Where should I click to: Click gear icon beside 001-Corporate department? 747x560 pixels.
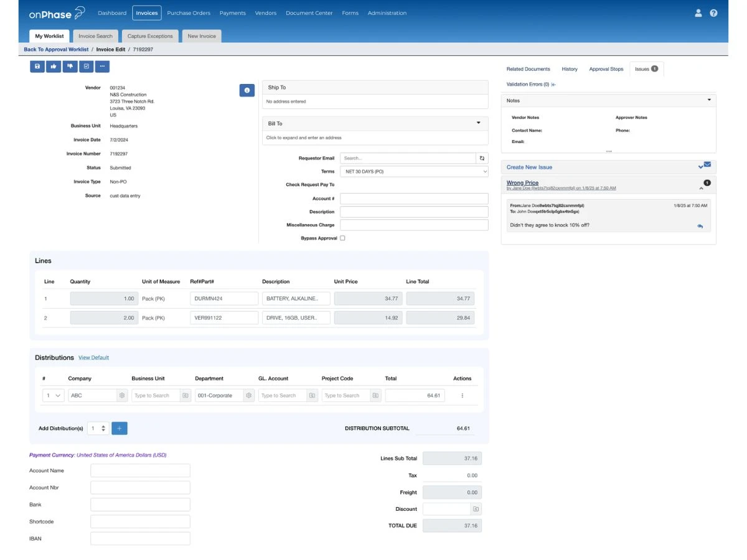click(249, 395)
